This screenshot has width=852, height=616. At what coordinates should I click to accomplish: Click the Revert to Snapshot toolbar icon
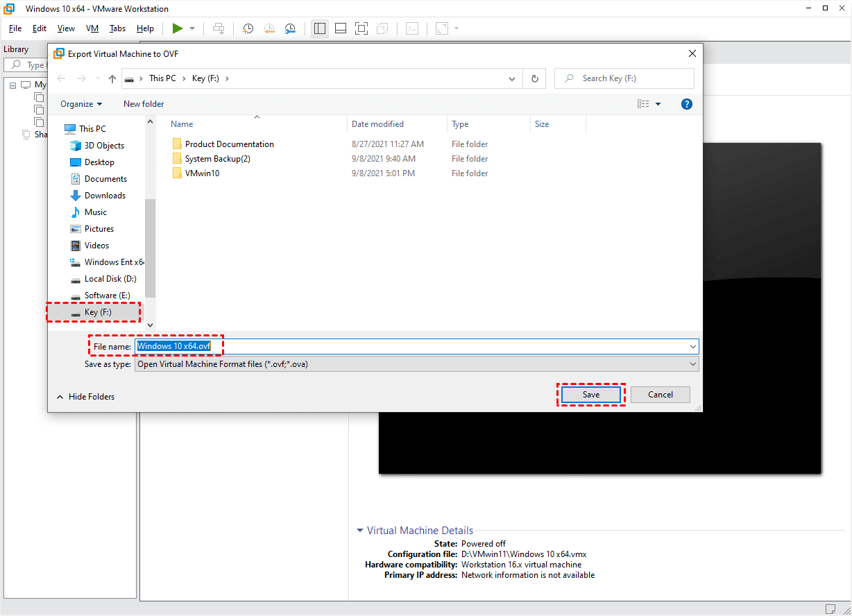pyautogui.click(x=269, y=28)
